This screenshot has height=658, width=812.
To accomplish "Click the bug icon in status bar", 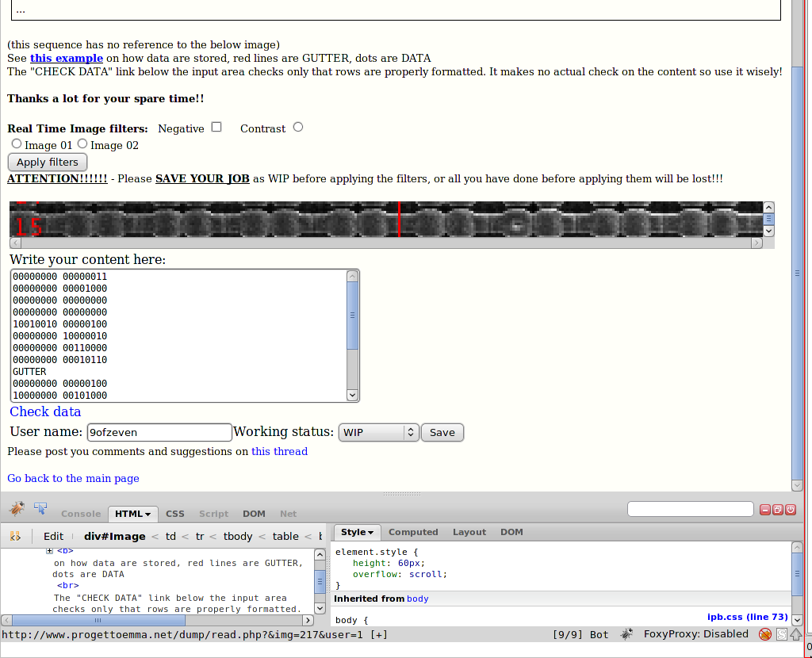I will pyautogui.click(x=626, y=634).
